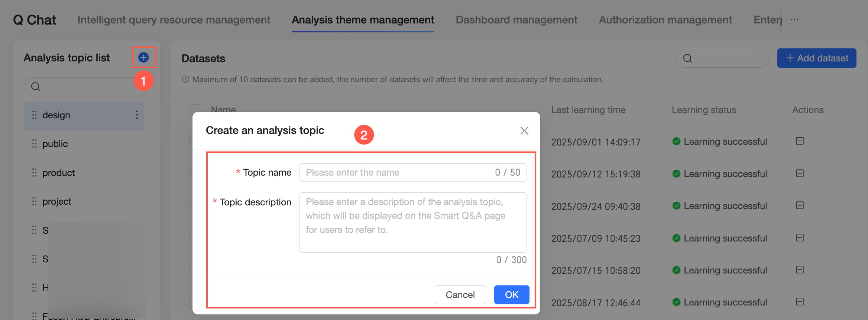Click remove icon for 2025/07/09 10:45:23 row
This screenshot has height=320, width=868.
pos(800,238)
